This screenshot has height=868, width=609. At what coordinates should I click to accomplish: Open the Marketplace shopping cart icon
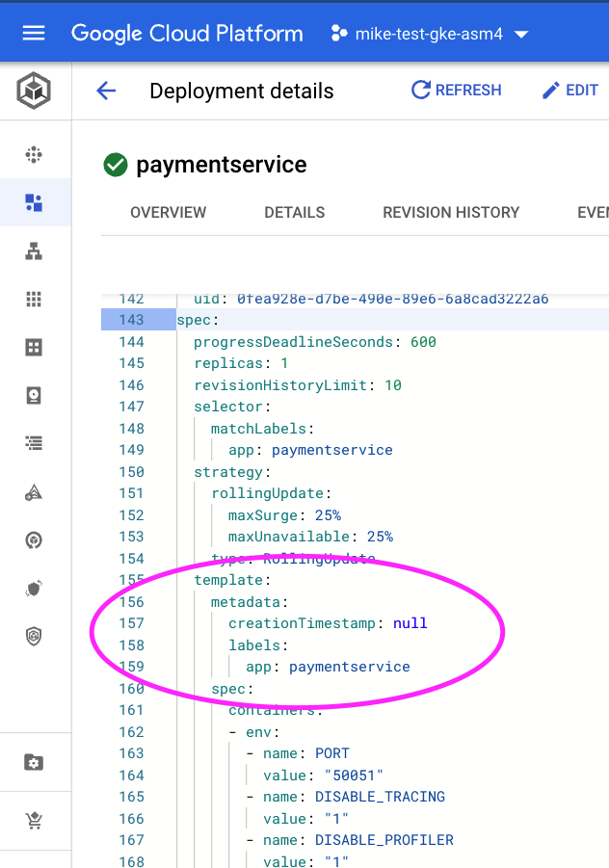coord(34,821)
